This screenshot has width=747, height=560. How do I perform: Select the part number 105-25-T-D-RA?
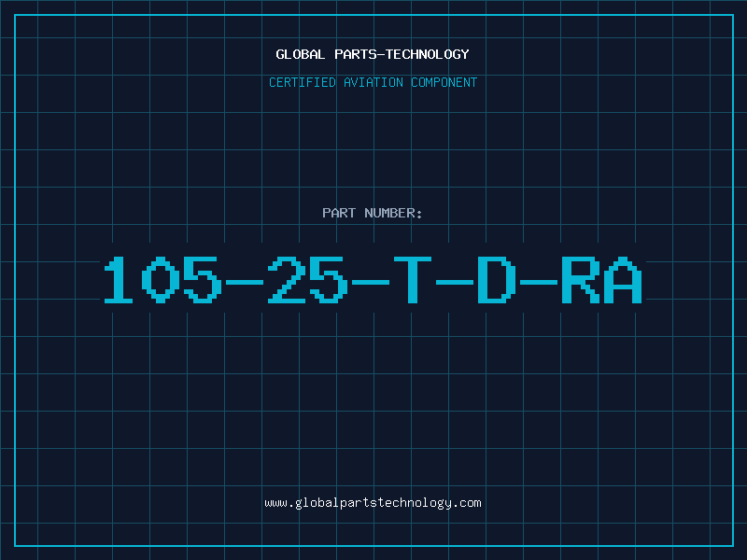[x=373, y=280]
